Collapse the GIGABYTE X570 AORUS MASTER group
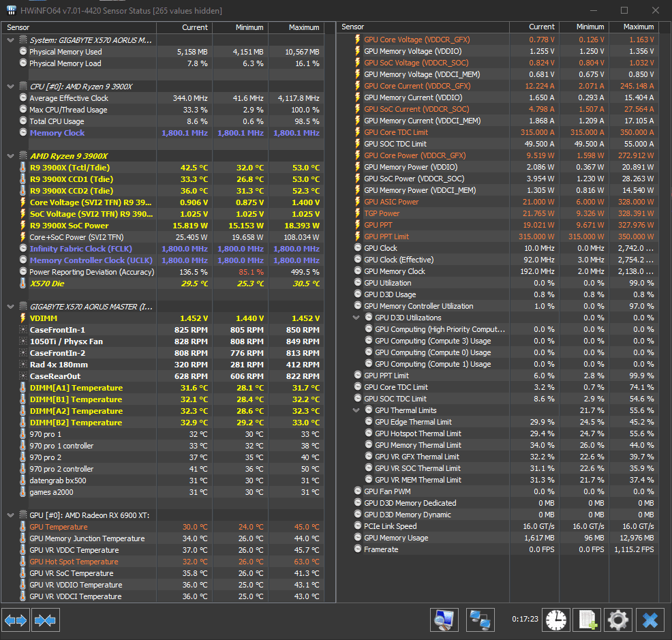The width and height of the screenshot is (672, 640). 11,307
